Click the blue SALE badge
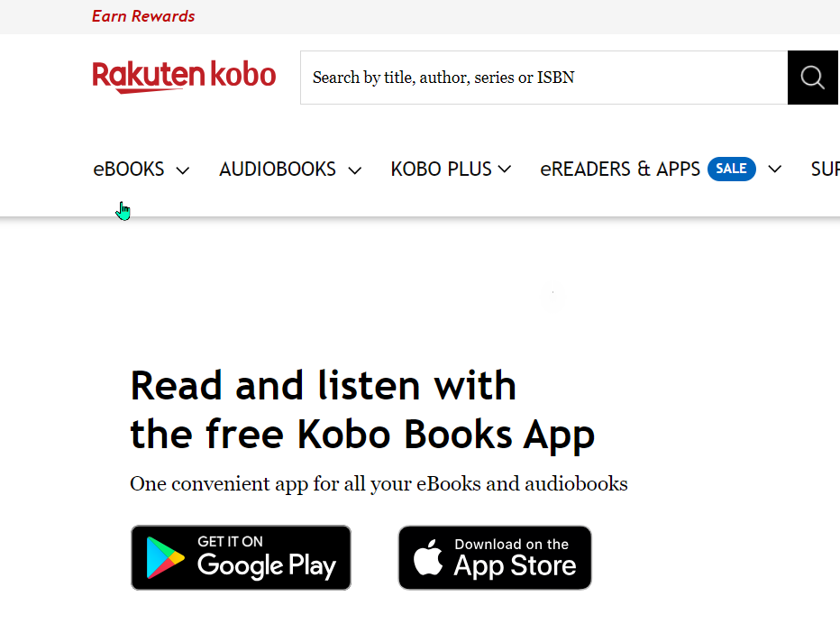Screen dimensions: 840x642 pos(731,169)
